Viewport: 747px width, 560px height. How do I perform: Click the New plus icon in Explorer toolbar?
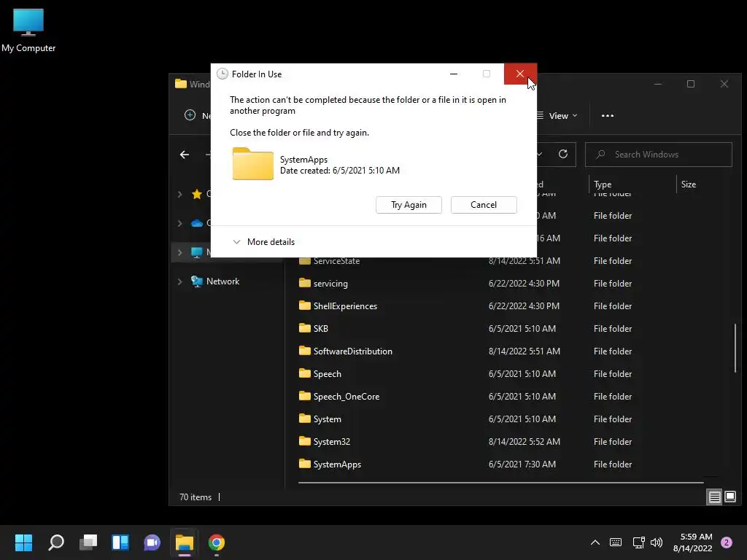pos(190,115)
